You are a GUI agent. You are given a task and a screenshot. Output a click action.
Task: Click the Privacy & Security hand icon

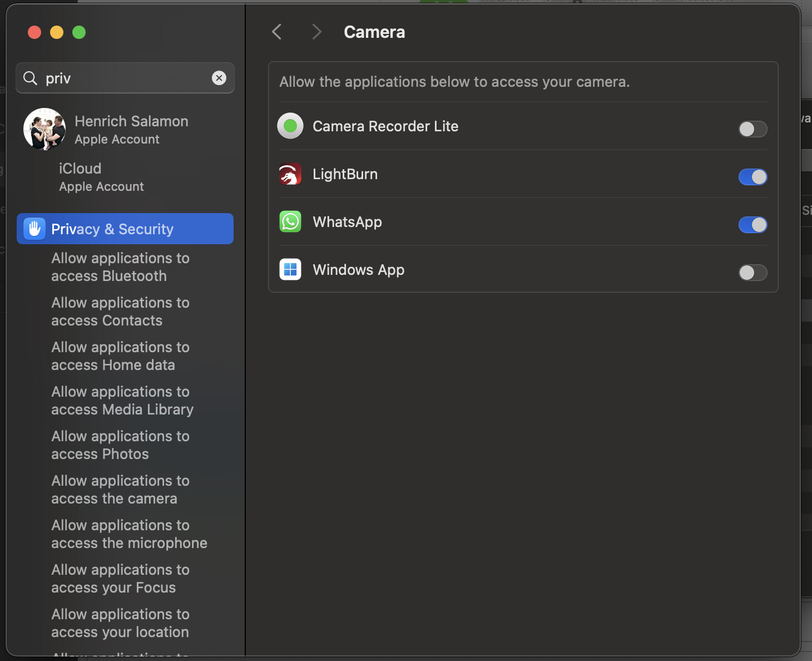pos(34,229)
